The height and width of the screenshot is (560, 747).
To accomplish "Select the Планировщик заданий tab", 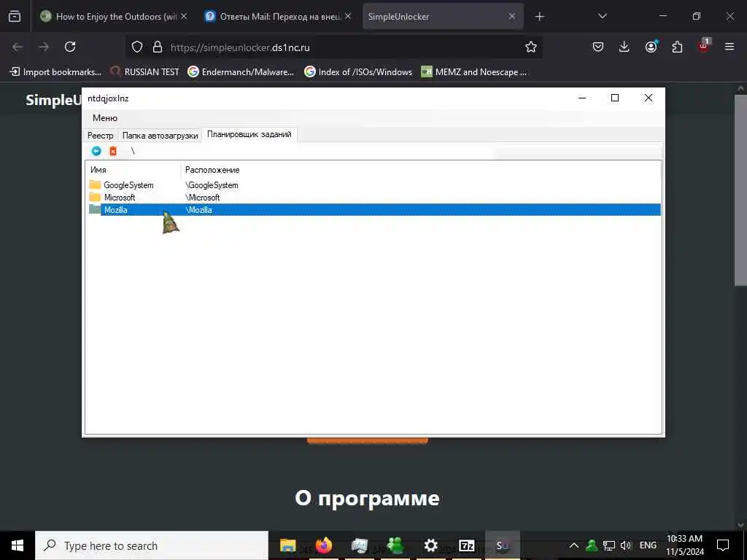I will [249, 135].
